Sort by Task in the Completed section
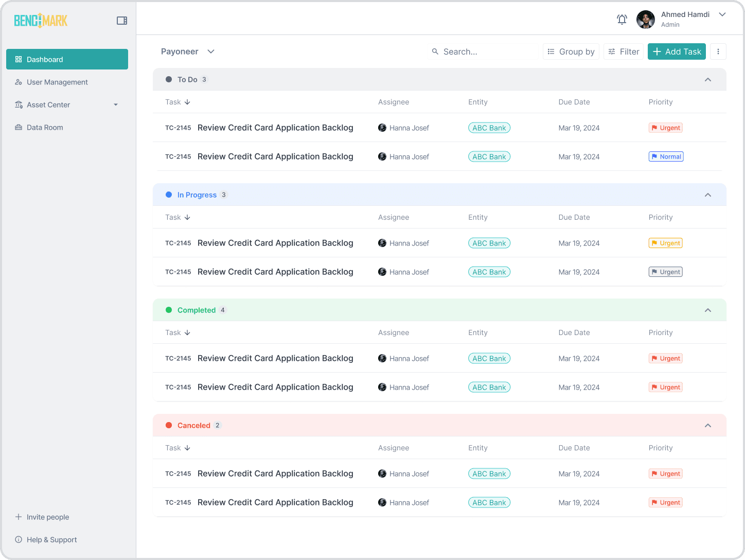Viewport: 745px width, 560px height. click(178, 332)
